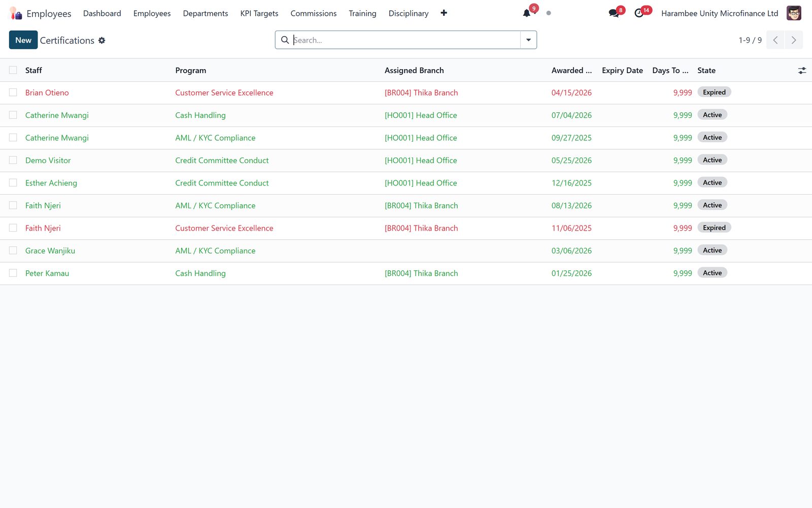Image resolution: width=812 pixels, height=508 pixels.
Task: Focus the Search input field
Action: point(406,40)
